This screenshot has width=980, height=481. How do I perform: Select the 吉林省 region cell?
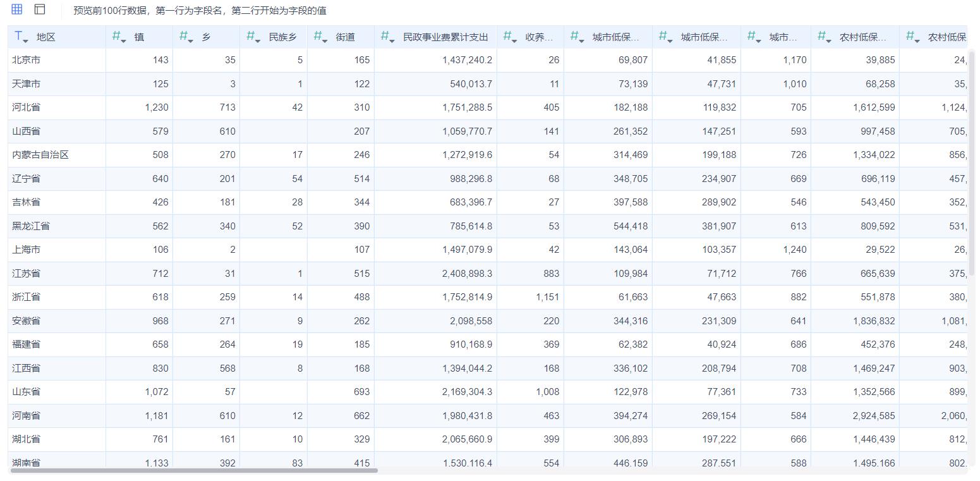point(57,202)
